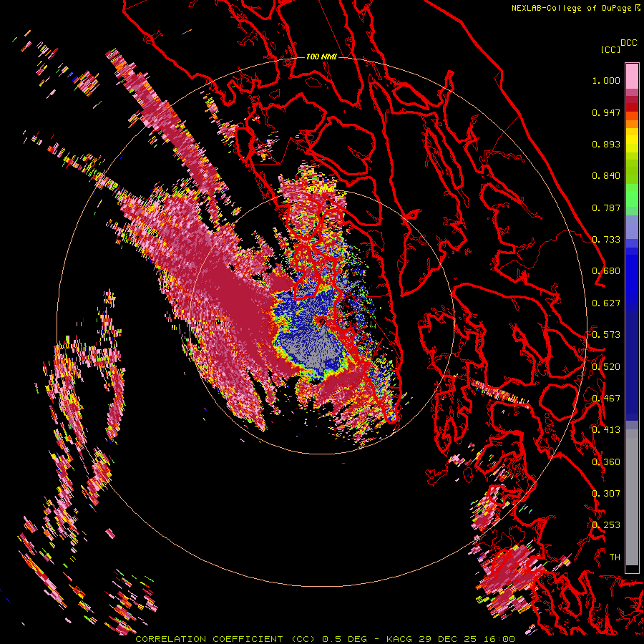
Task: Click the 0.5 DEG elevation text
Action: coord(346,639)
